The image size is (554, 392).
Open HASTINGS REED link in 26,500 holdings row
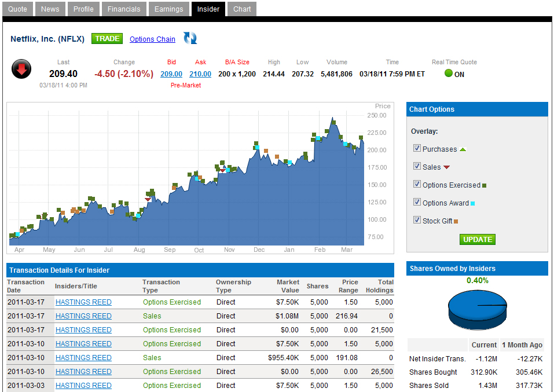click(83, 372)
